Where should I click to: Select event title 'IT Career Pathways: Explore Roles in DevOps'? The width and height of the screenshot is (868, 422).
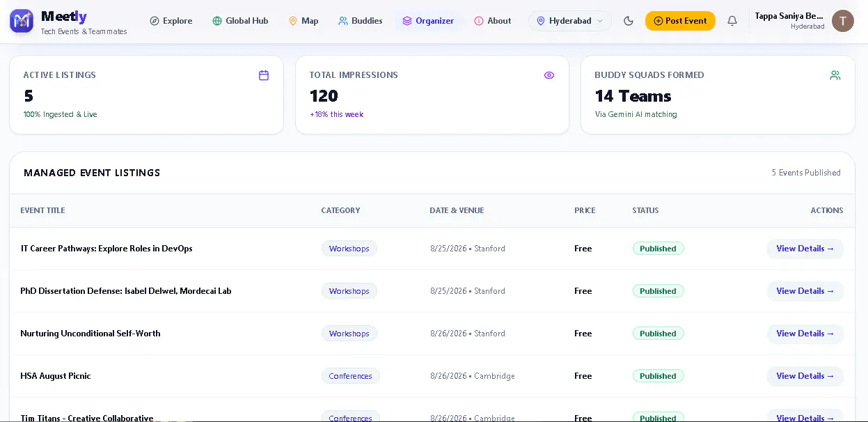[106, 249]
